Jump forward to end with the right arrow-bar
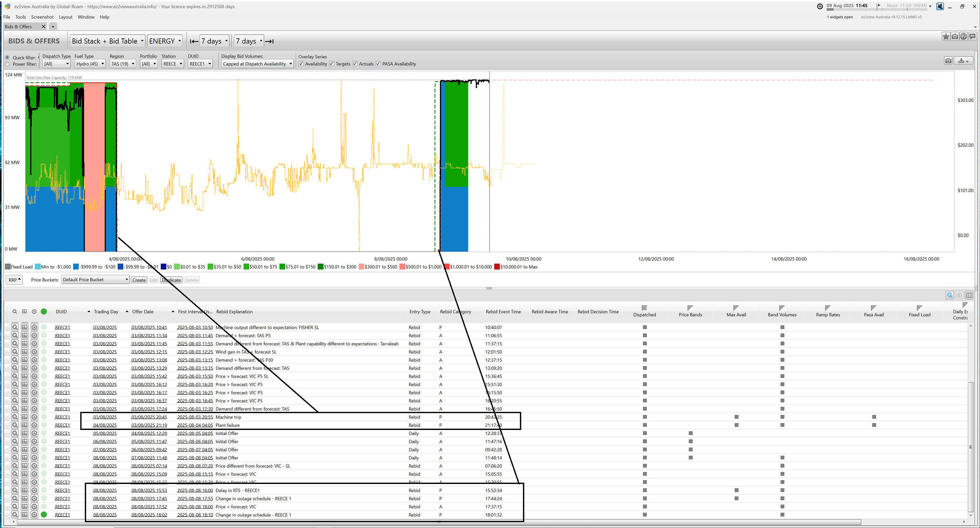Screen dimensions: 980x528 [269, 41]
